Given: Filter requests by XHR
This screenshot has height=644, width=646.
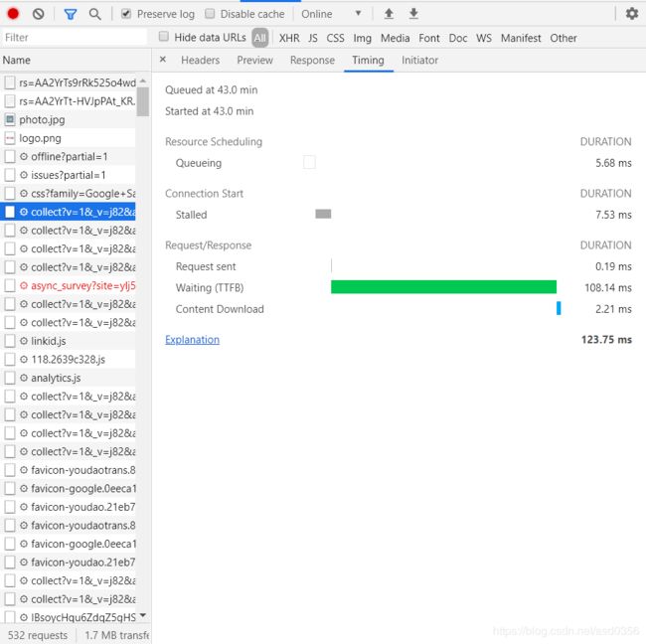Looking at the screenshot, I should click(289, 38).
